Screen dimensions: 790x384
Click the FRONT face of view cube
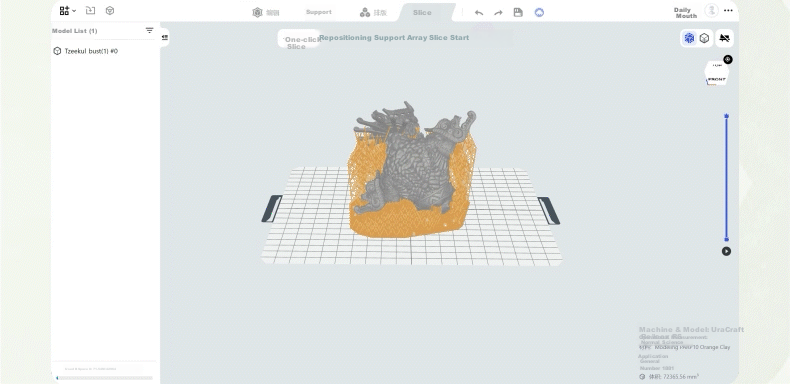pyautogui.click(x=716, y=79)
